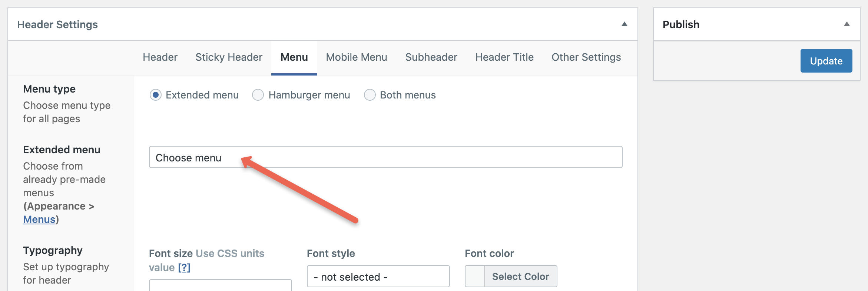
Task: Collapse the Header Settings panel arrow
Action: [x=624, y=24]
